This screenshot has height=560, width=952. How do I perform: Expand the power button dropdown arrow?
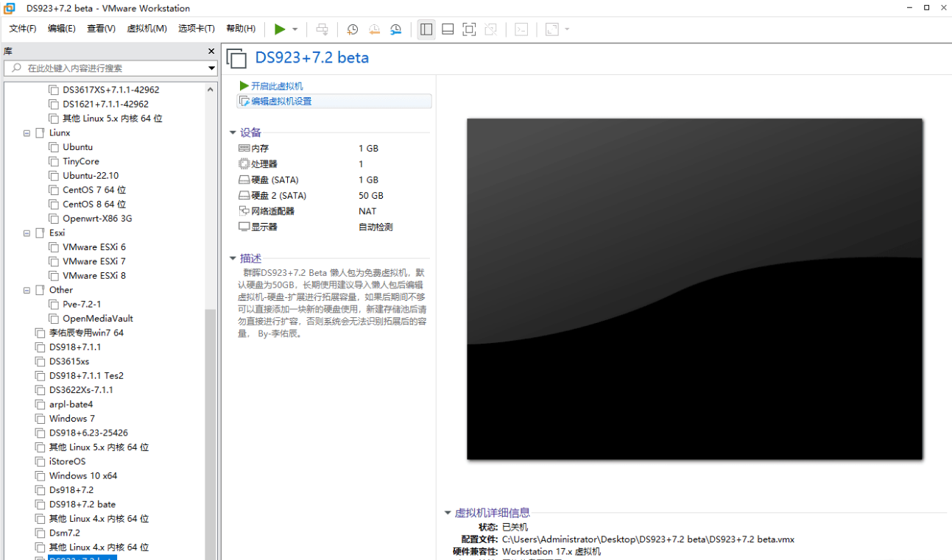click(295, 29)
